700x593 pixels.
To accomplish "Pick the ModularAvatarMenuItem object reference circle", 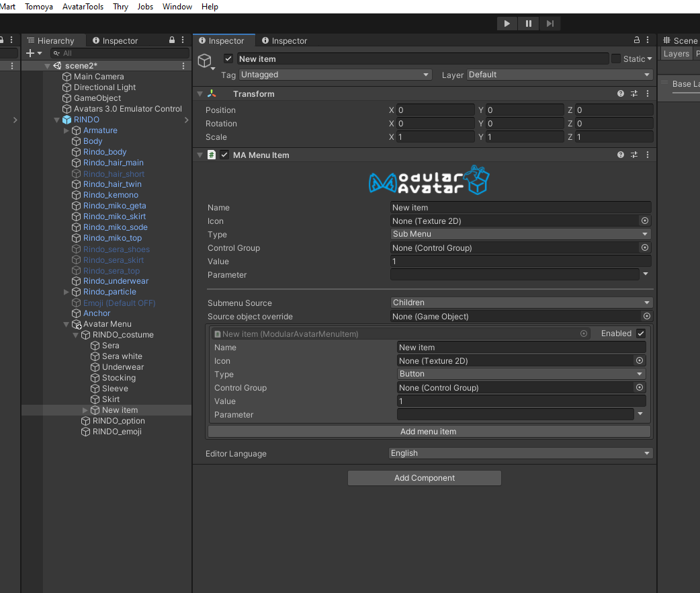I will 584,333.
